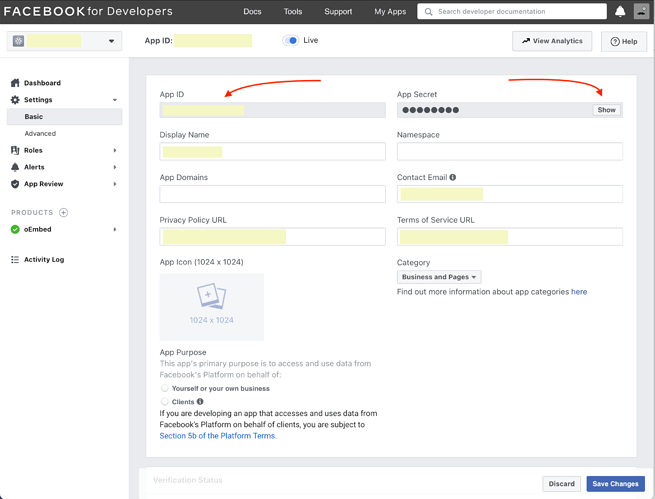Image resolution: width=655 pixels, height=499 pixels.
Task: Open the Docs menu
Action: [x=252, y=12]
